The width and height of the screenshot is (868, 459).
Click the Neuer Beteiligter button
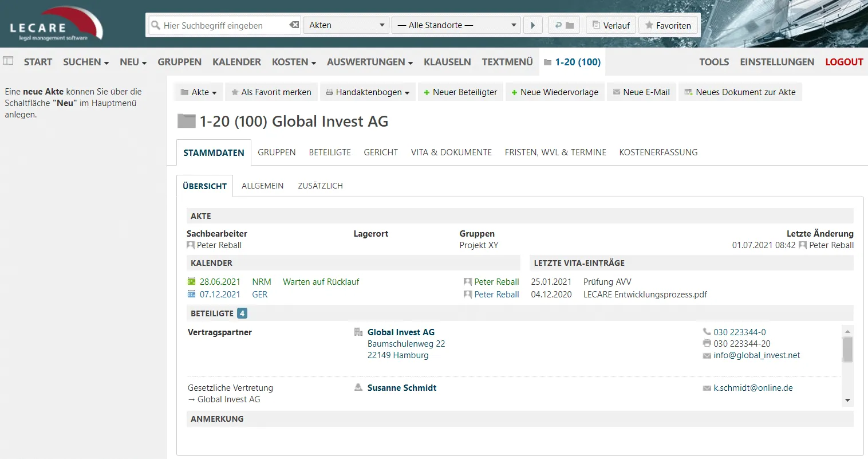[460, 92]
